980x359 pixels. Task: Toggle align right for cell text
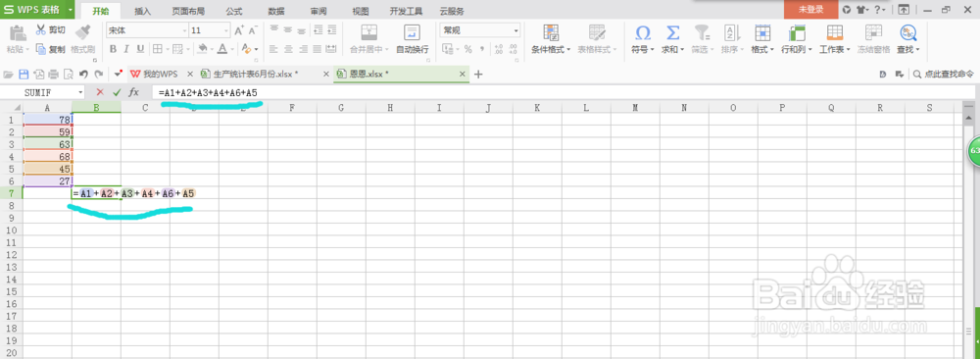302,49
